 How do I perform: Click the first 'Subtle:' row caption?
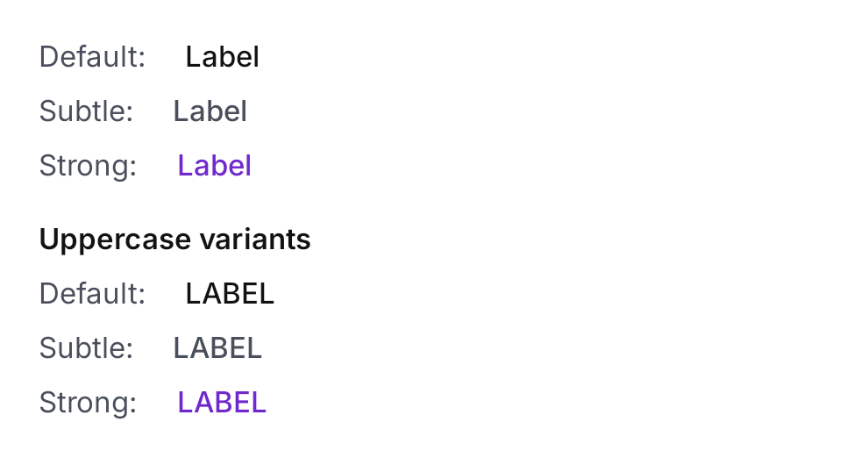tap(86, 111)
